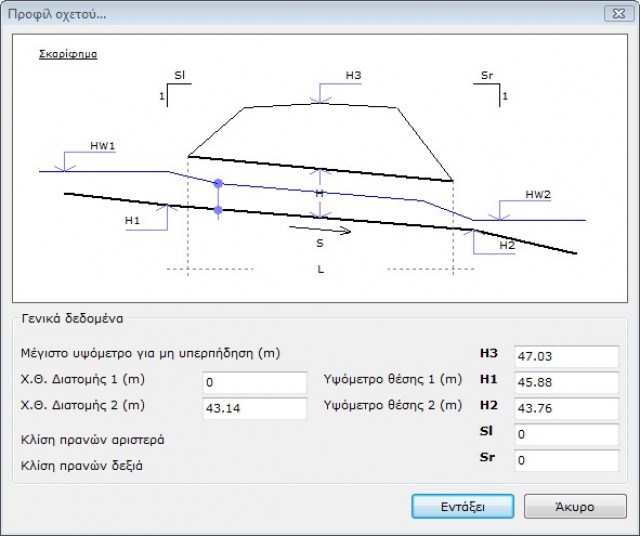Click the Sl slope symbol in the sketch
Screen dimensions: 640x536
(x=177, y=75)
